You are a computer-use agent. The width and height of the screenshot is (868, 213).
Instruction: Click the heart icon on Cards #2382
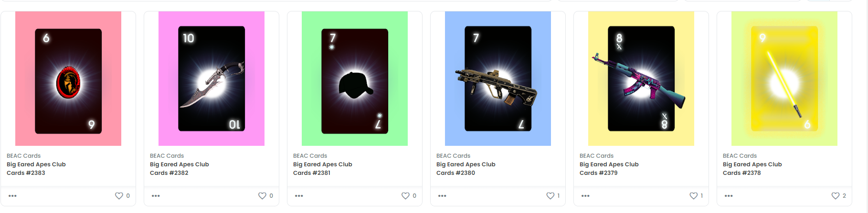[x=262, y=196]
